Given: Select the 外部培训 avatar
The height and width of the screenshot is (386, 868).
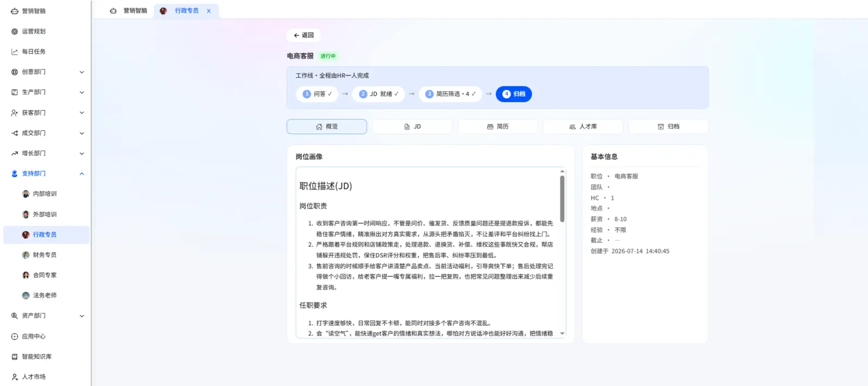Looking at the screenshot, I should (25, 214).
